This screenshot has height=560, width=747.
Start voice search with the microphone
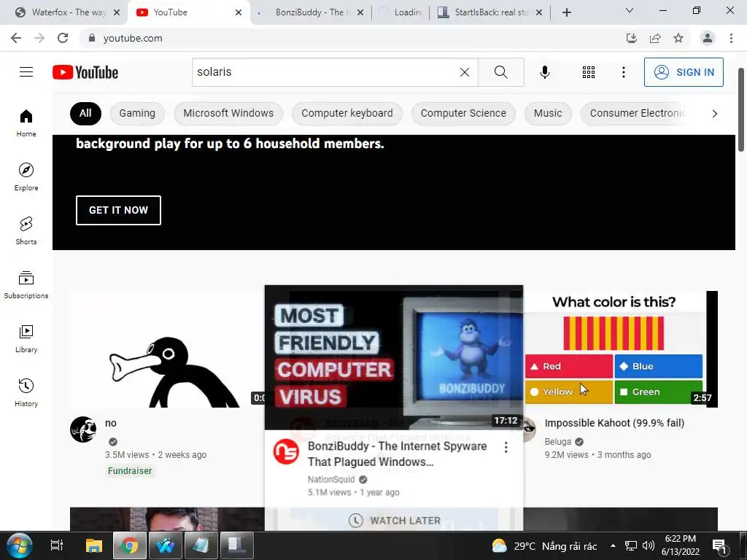point(544,72)
